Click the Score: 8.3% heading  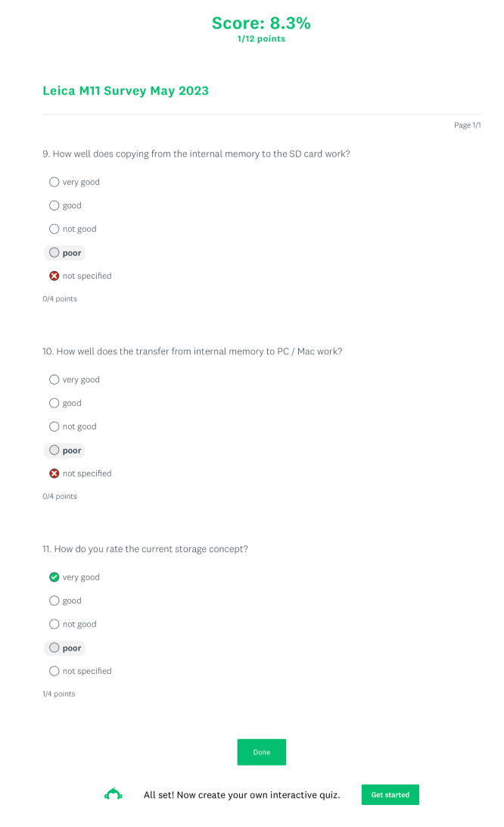click(261, 23)
